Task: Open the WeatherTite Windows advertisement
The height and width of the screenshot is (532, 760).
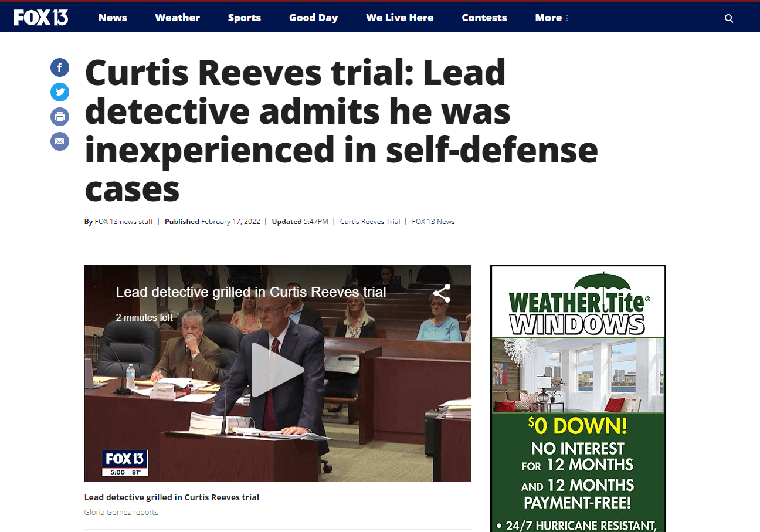Action: coord(578,399)
